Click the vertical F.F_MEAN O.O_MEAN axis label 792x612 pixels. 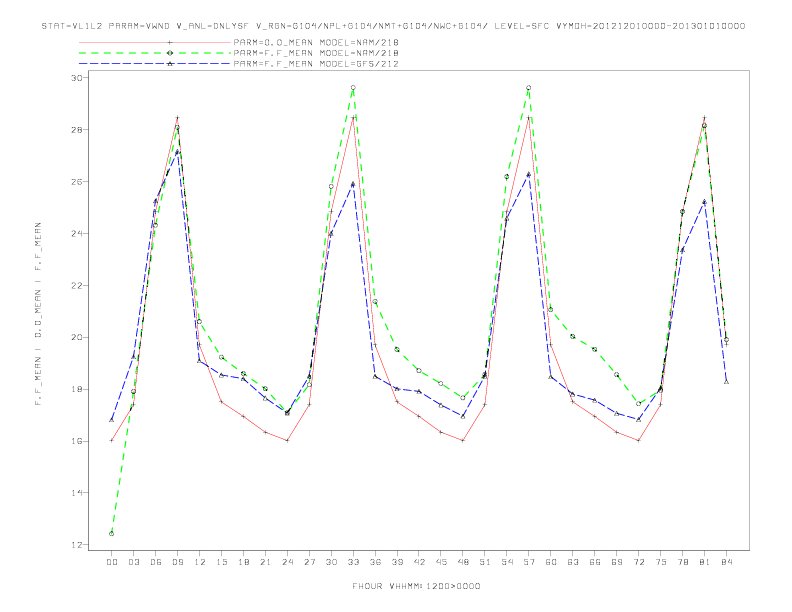point(38,314)
